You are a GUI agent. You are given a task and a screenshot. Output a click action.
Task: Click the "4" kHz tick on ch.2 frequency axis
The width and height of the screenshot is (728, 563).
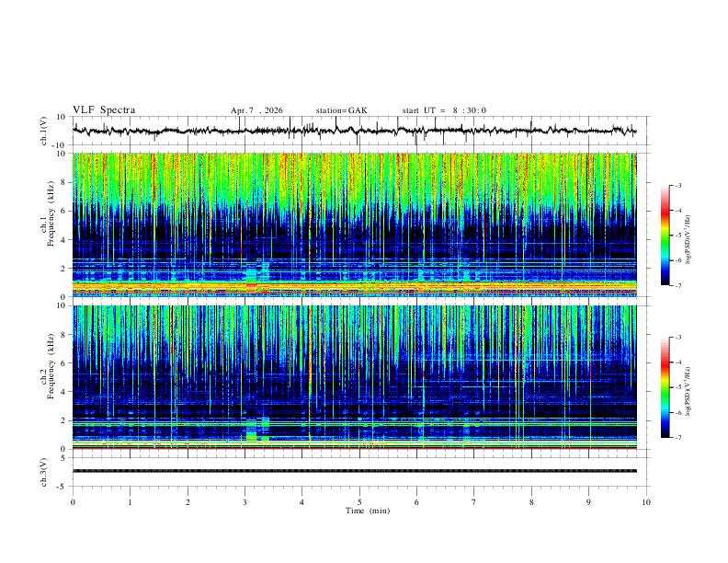point(63,392)
